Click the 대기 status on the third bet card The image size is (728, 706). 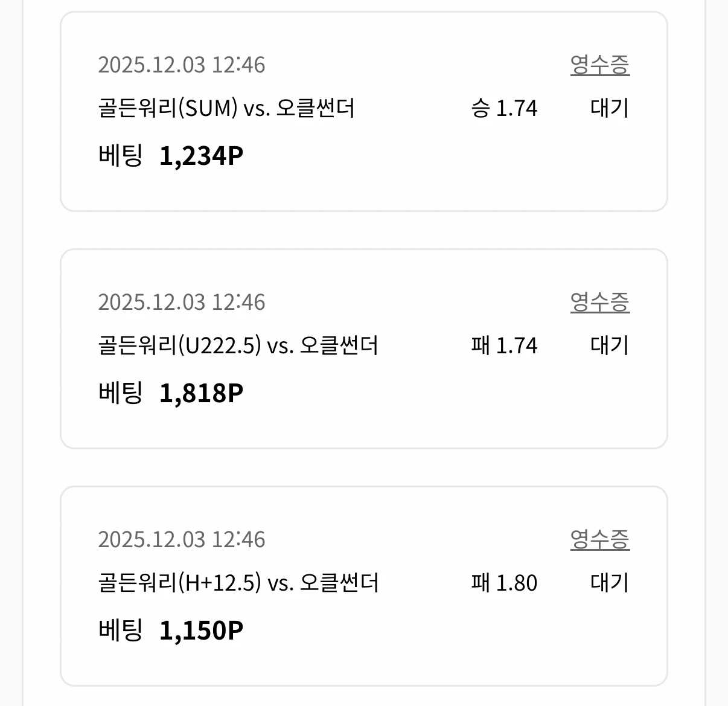(x=609, y=583)
